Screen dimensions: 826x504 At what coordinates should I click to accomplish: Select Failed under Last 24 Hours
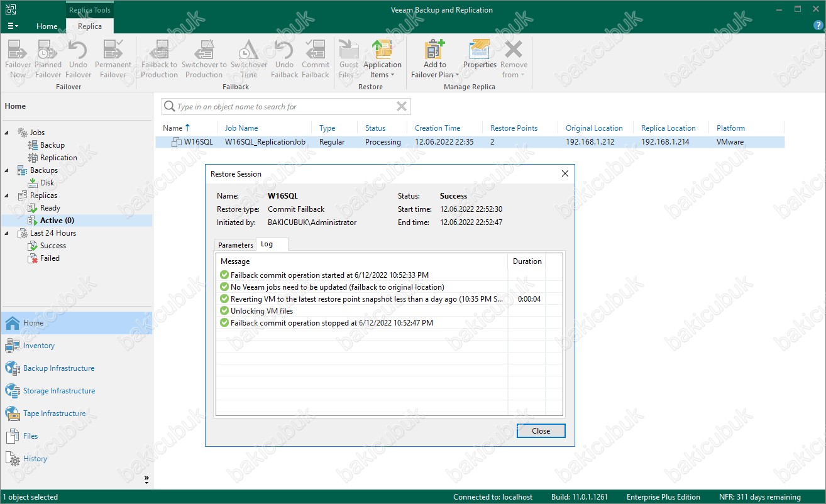pyautogui.click(x=50, y=258)
